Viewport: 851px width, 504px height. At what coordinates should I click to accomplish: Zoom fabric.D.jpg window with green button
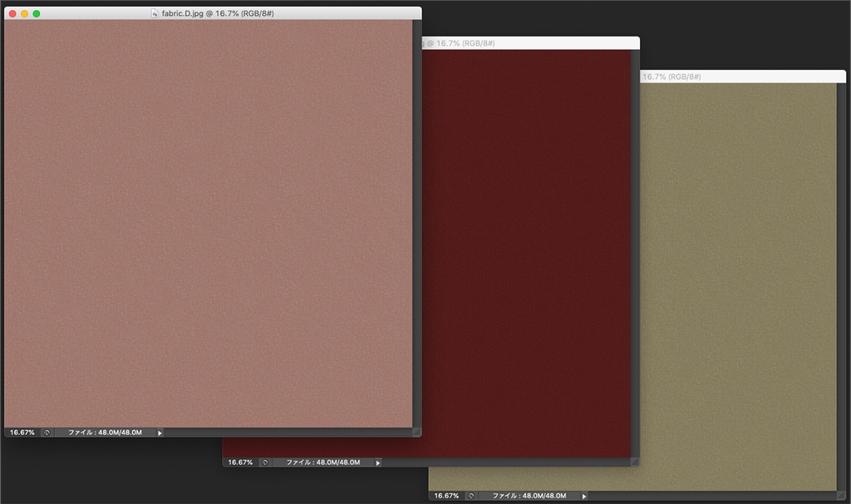pyautogui.click(x=37, y=13)
